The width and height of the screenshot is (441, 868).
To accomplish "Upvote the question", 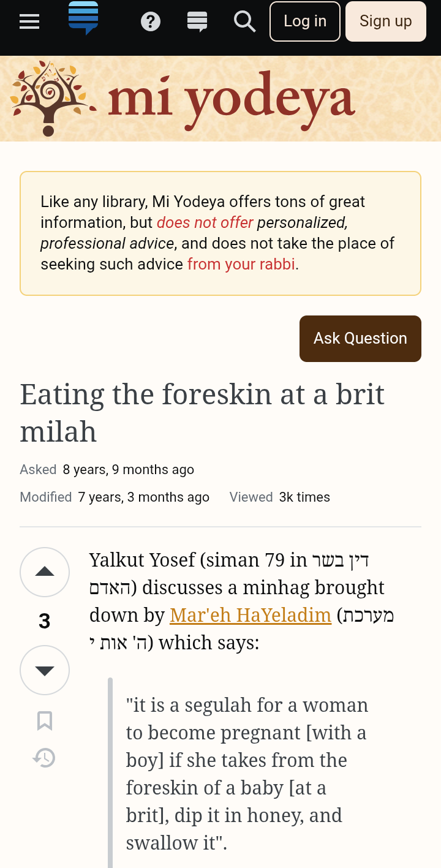I will [45, 572].
